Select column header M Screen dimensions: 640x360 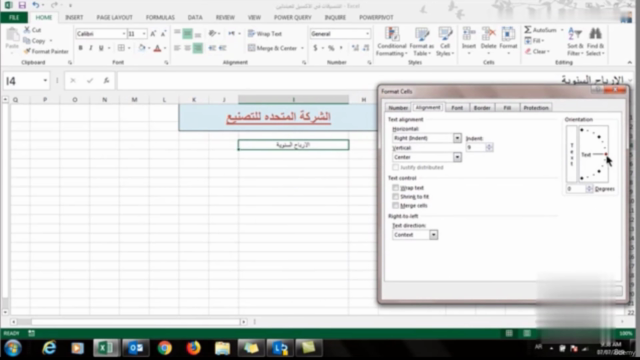pyautogui.click(x=134, y=100)
